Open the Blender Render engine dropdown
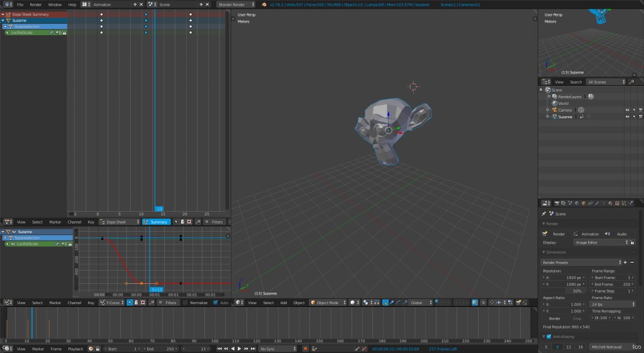 (236, 4)
